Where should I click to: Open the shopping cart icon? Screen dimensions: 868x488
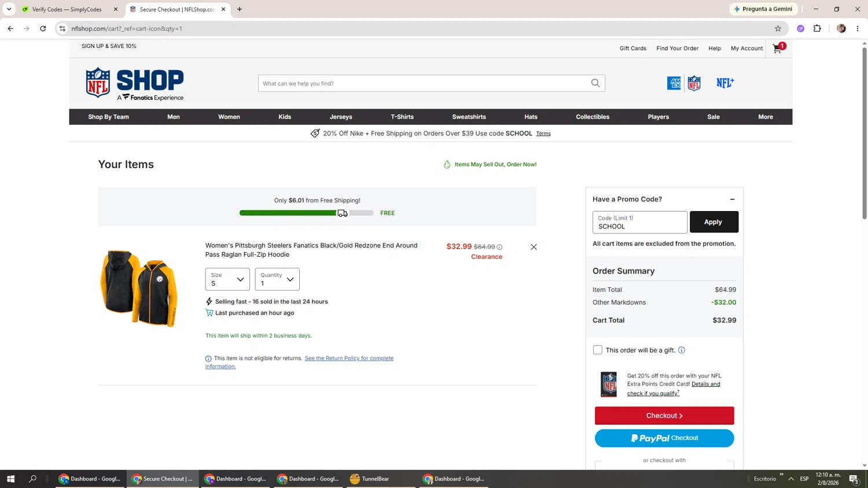(778, 49)
